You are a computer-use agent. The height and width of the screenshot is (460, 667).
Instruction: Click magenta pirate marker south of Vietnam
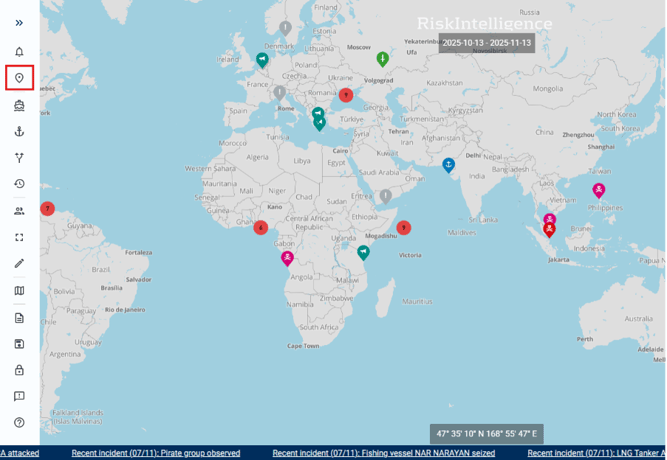[x=550, y=219]
